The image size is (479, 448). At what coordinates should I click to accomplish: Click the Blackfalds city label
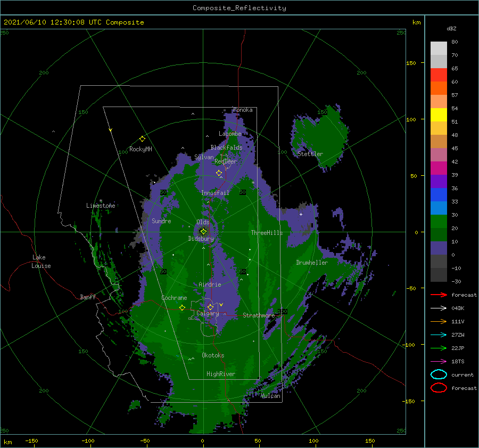click(226, 148)
